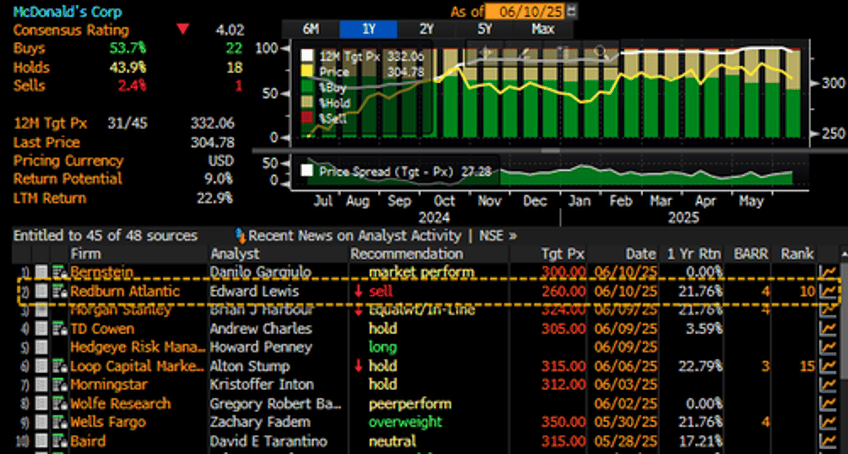Open Morningstar research report document icon
The height and width of the screenshot is (454, 848).
(x=58, y=385)
